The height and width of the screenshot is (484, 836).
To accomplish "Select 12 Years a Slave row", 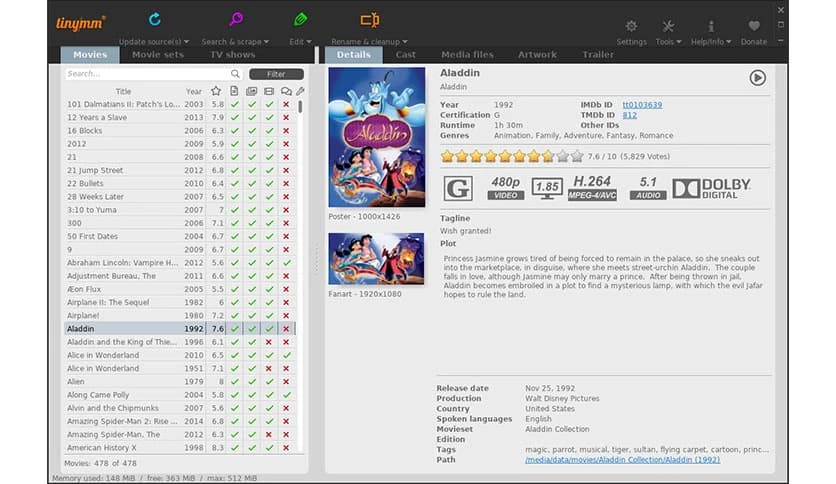I will (x=180, y=117).
